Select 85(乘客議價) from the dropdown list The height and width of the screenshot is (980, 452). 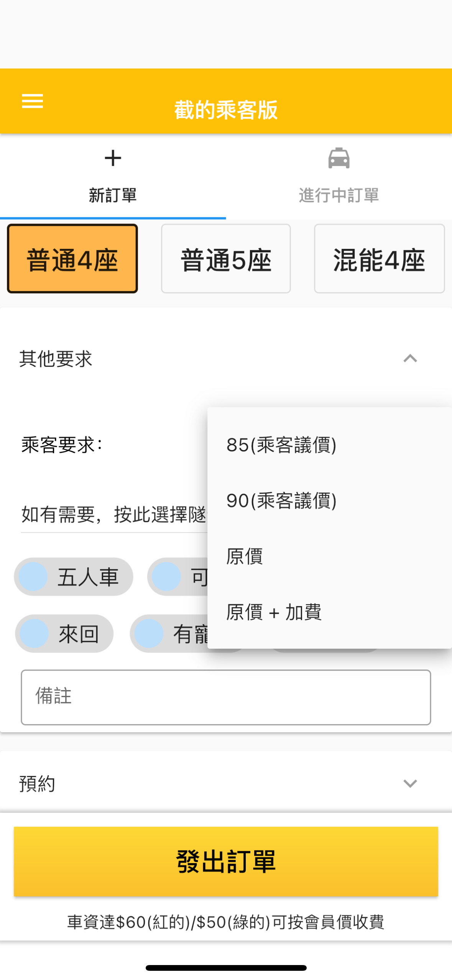click(281, 445)
